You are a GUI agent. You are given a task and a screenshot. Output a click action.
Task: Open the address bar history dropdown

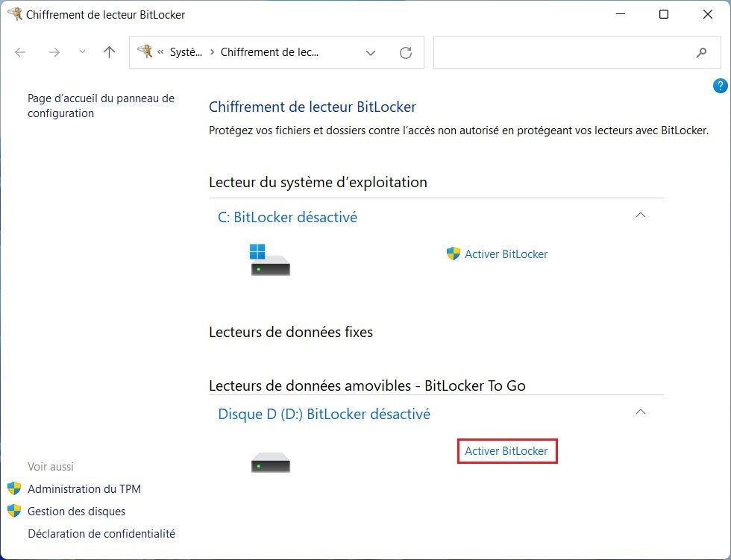click(x=371, y=53)
